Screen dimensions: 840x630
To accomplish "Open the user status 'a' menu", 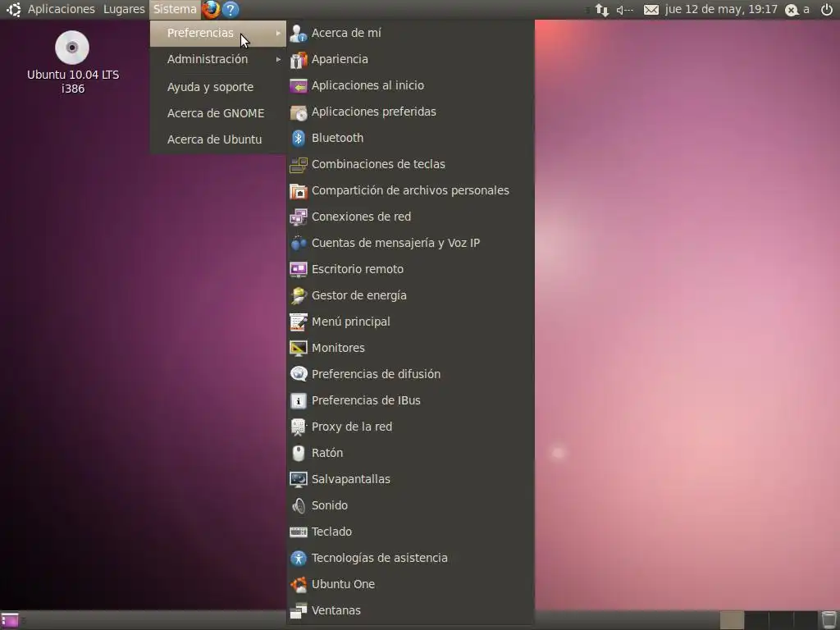I will [797, 10].
